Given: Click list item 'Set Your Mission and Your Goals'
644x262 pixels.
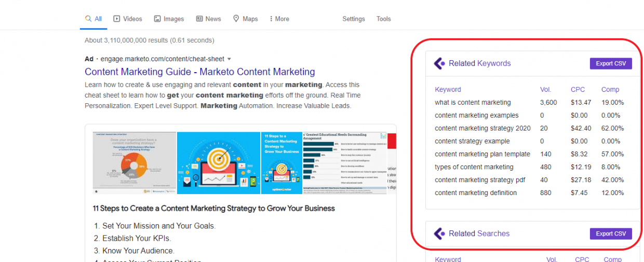Looking at the screenshot, I should tap(158, 226).
